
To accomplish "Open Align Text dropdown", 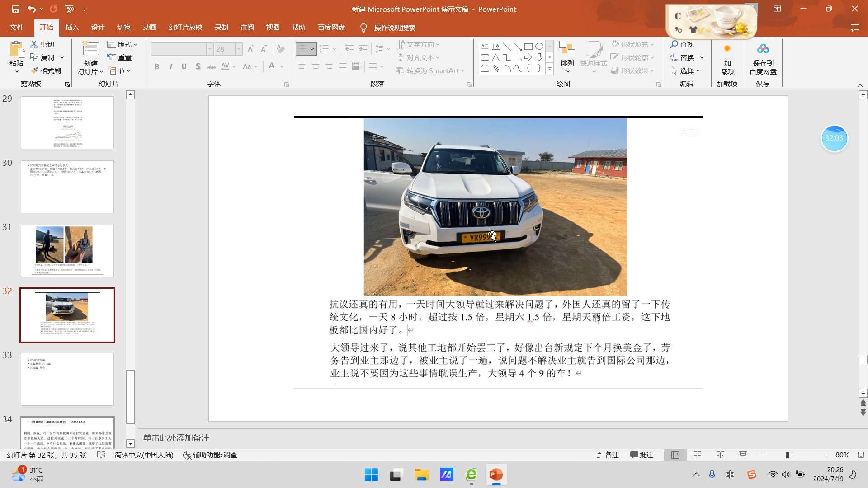I will click(418, 57).
